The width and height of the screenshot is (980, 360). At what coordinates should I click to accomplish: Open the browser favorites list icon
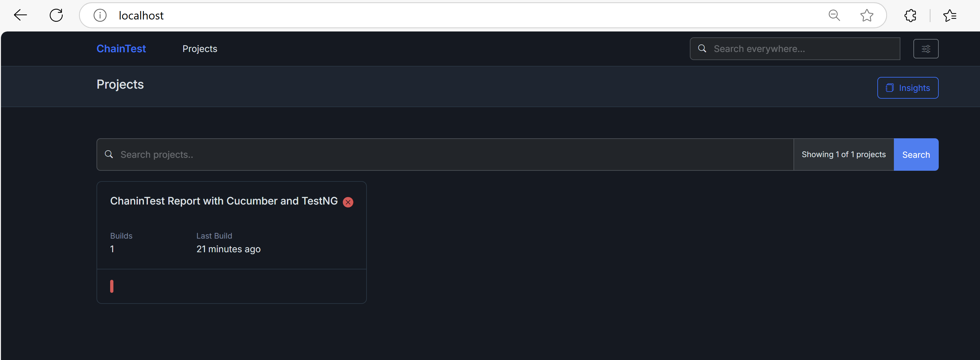pos(949,15)
